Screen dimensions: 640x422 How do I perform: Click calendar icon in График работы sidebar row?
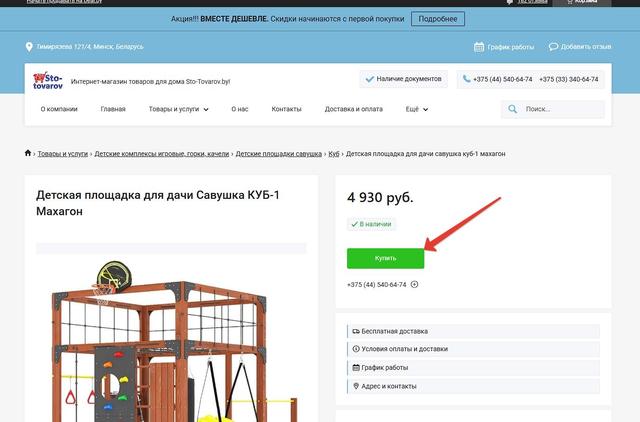356,367
